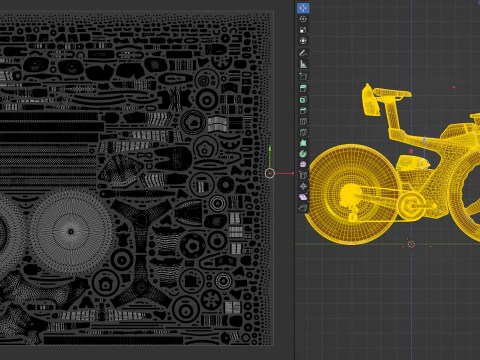
Task: Click the bike's yellow disc wheel
Action: coord(353,194)
